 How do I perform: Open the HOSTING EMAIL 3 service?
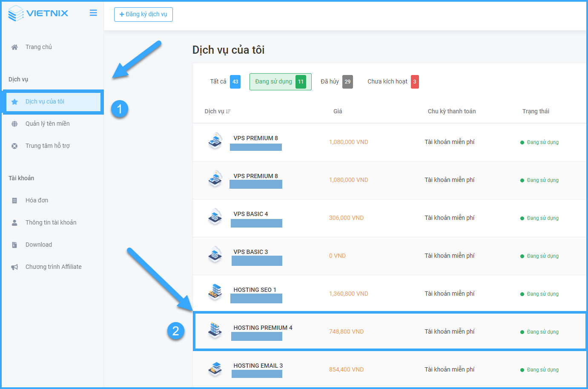click(x=258, y=366)
